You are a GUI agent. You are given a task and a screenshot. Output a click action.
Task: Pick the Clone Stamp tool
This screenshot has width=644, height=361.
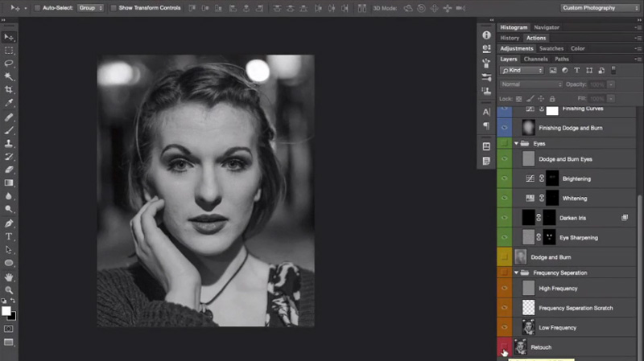click(9, 143)
